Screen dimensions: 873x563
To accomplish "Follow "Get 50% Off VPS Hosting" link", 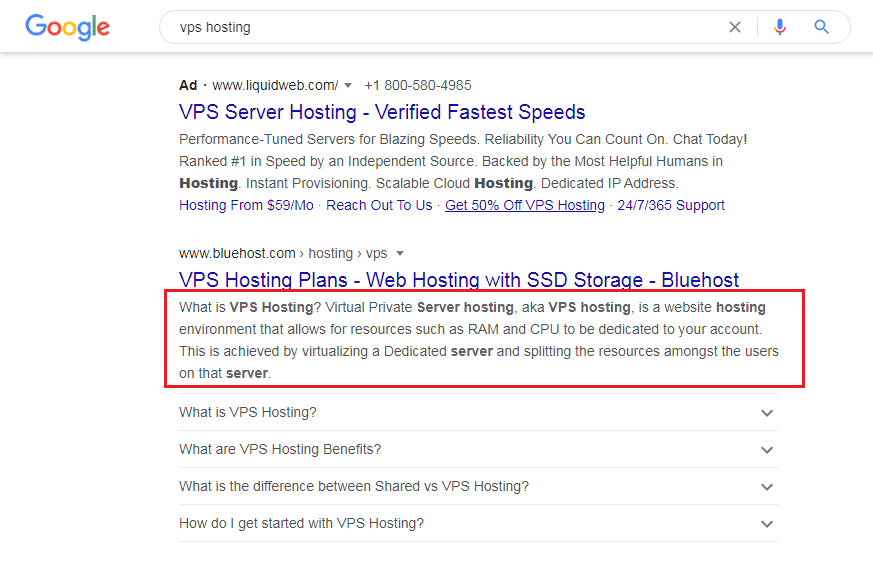I will [524, 205].
